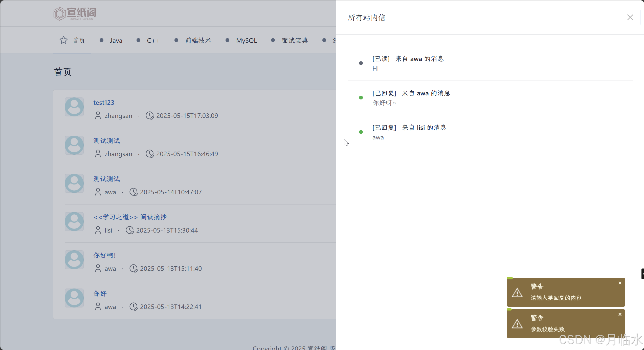Click the user icon next to lisi
The width and height of the screenshot is (644, 350).
coord(98,230)
